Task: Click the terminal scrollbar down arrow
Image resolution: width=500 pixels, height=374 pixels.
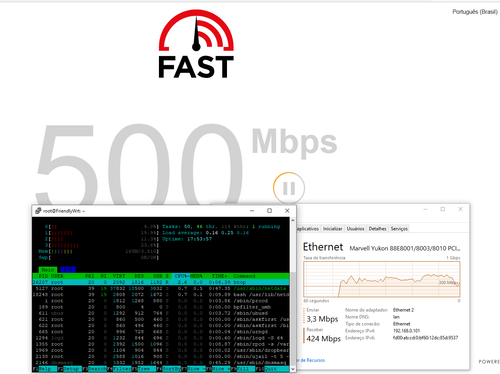Action: point(293,369)
